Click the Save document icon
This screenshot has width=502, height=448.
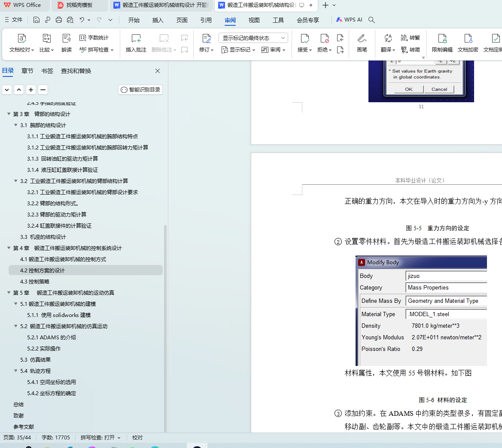(x=37, y=20)
